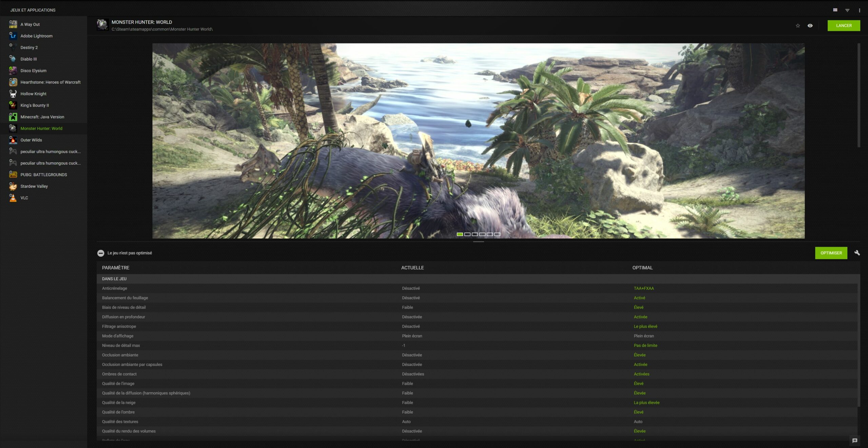Click the Anticrénelage row label
868x448 pixels.
pos(115,288)
